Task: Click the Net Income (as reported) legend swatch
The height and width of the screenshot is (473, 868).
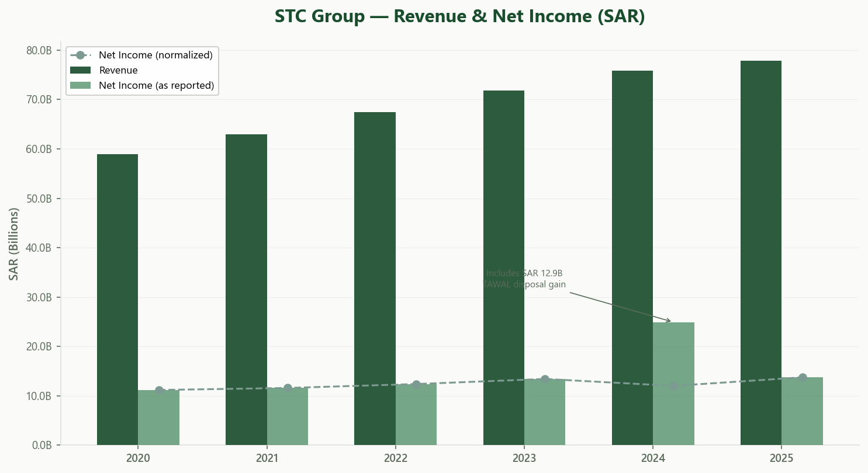Action: 81,85
